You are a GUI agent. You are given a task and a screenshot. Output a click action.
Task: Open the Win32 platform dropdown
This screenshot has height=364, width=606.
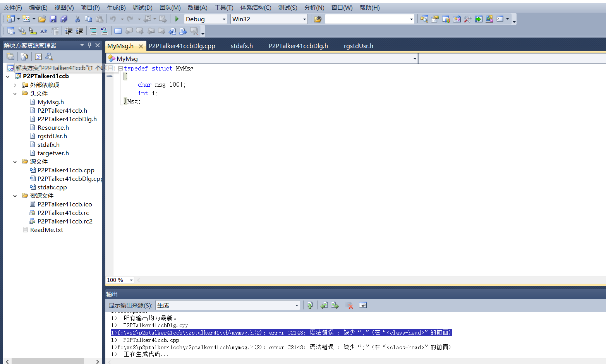point(304,19)
